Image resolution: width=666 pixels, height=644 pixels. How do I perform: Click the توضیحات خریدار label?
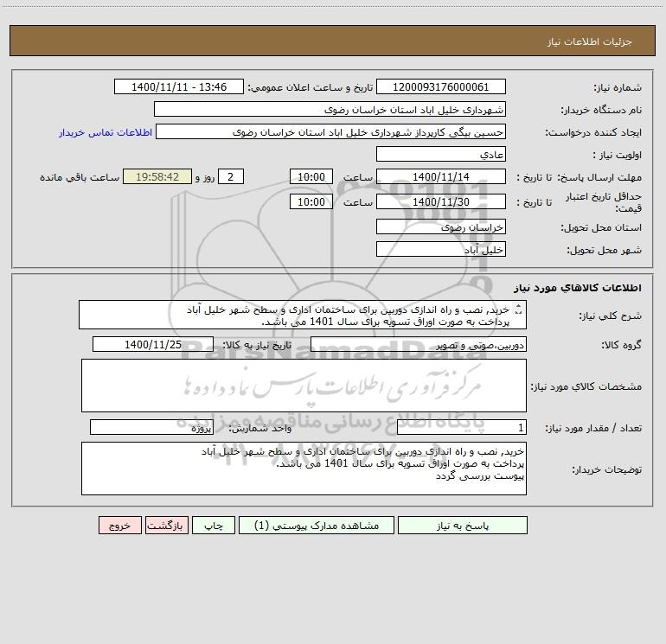[x=607, y=469]
